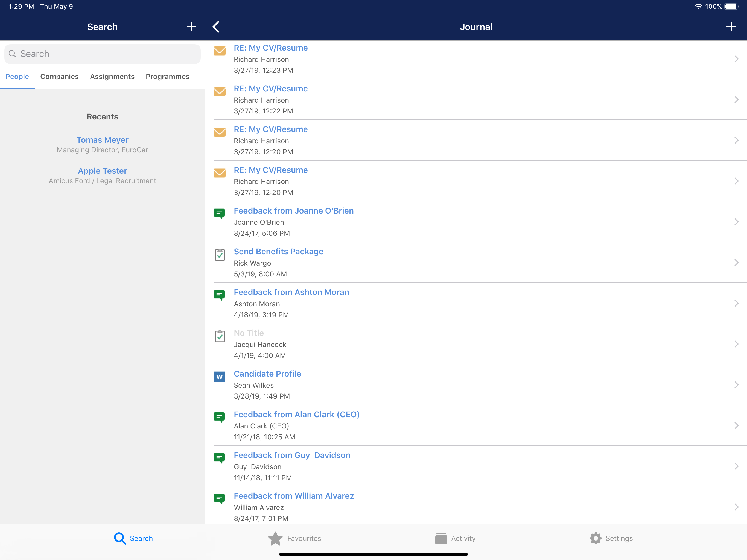
Task: Tap the date '8/24/17, 7:01 PM'
Action: point(261,518)
